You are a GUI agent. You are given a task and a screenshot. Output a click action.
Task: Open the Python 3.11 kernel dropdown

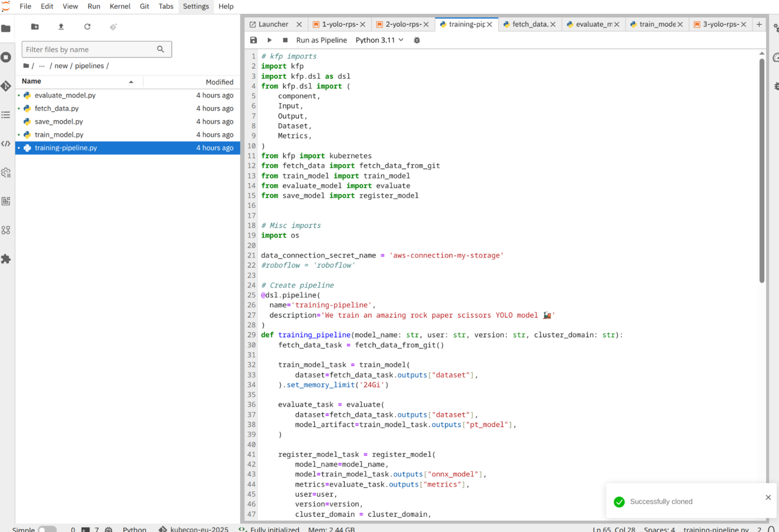pos(379,40)
